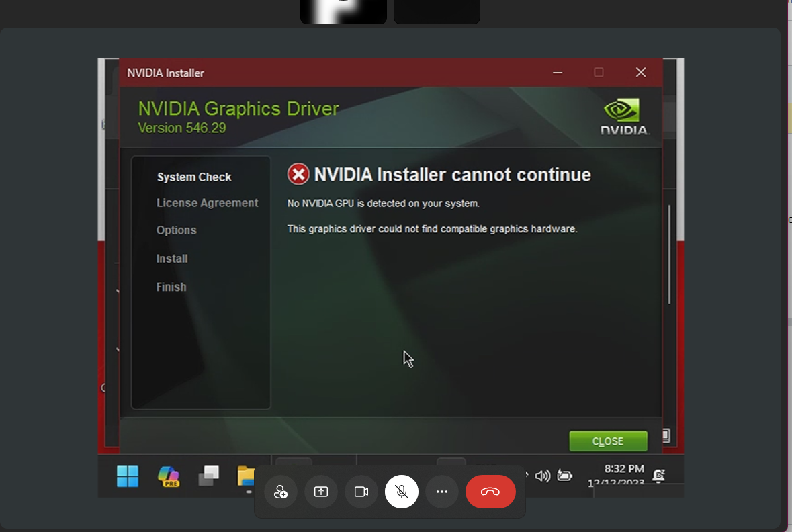Click 'No NVIDIA GPU is detected' message
792x532 pixels.
coord(384,203)
